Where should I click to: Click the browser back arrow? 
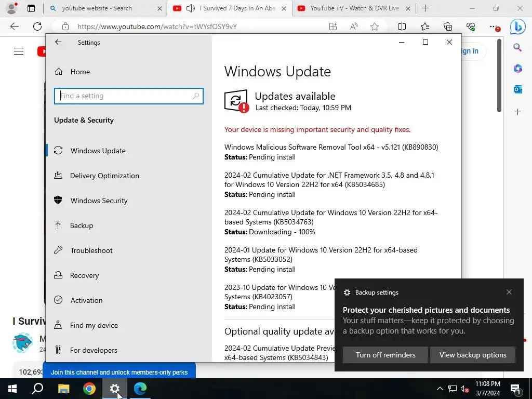[x=15, y=26]
